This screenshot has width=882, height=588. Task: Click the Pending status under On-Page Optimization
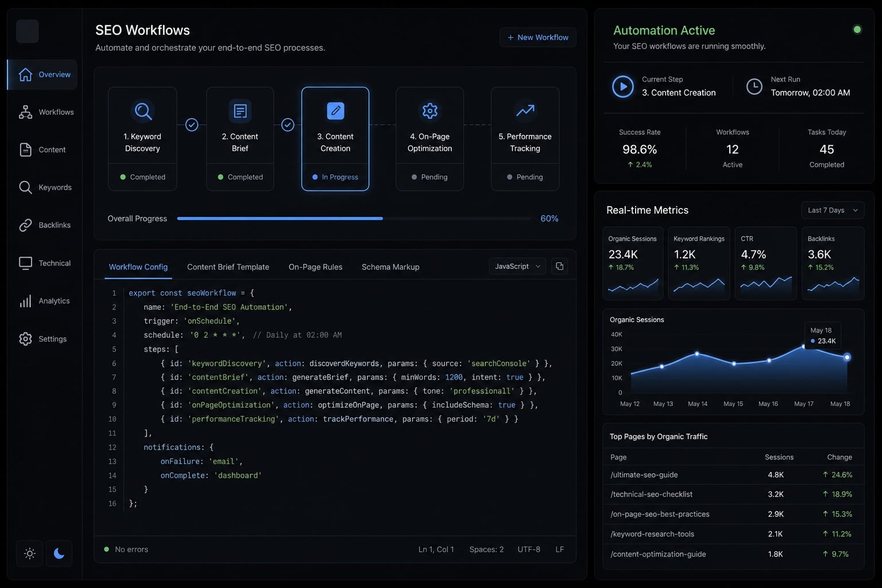click(x=429, y=177)
